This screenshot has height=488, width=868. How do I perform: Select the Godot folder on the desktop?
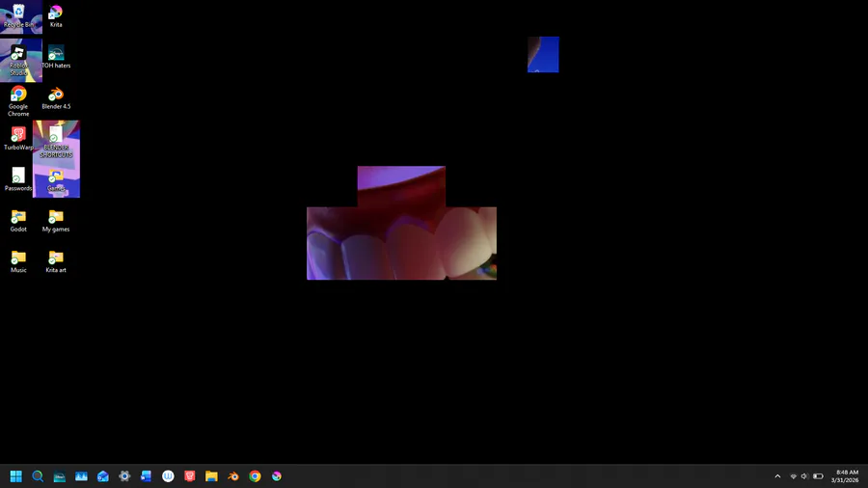(18, 221)
